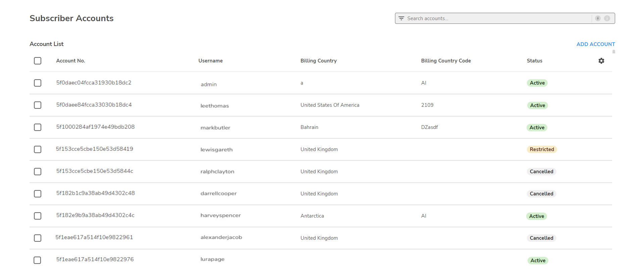The height and width of the screenshot is (274, 644).
Task: Open table column settings gear
Action: pos(601,61)
